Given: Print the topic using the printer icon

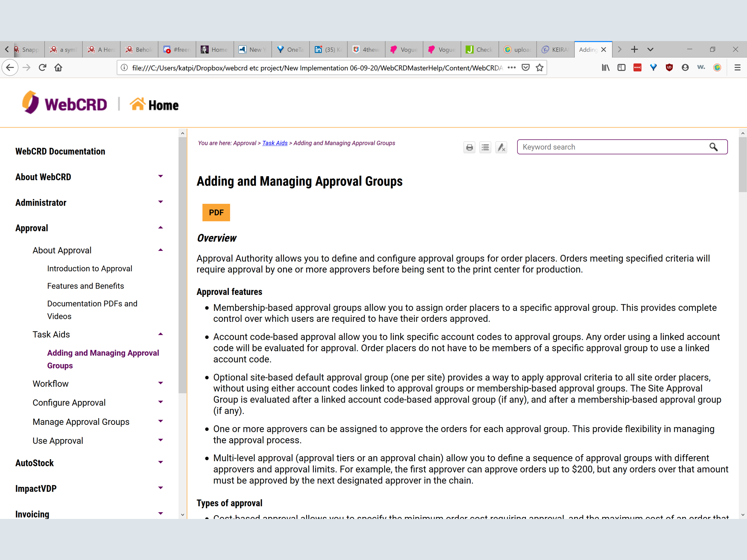Looking at the screenshot, I should tap(469, 147).
